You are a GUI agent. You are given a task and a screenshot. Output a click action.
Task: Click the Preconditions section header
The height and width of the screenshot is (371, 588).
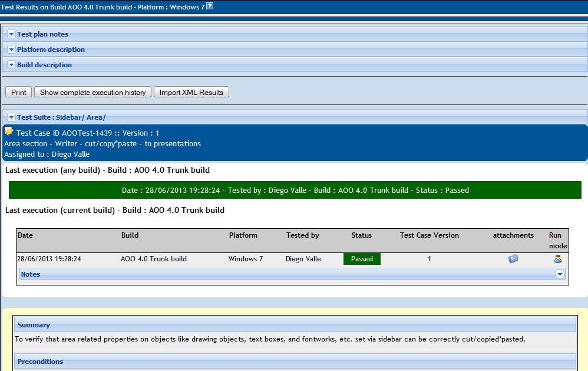[x=295, y=362]
